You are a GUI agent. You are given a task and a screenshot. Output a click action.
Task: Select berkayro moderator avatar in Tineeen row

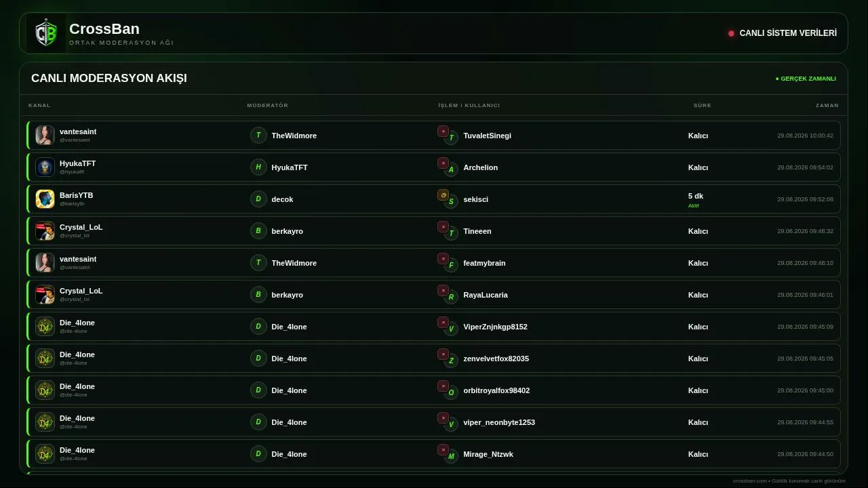[258, 230]
